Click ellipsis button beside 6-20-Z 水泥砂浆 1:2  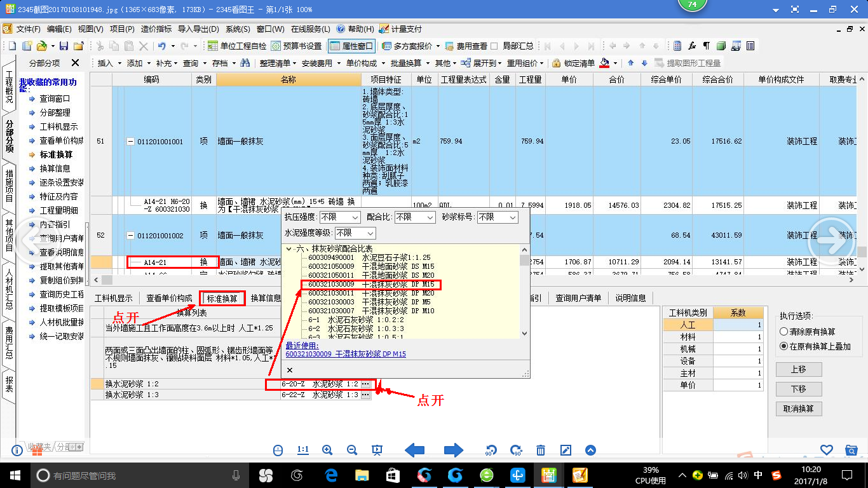coord(365,384)
